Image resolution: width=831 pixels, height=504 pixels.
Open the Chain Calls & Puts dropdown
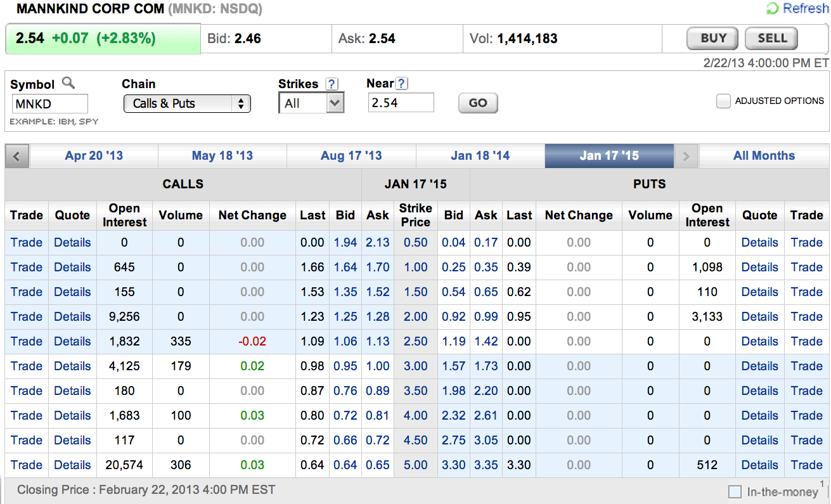[187, 104]
